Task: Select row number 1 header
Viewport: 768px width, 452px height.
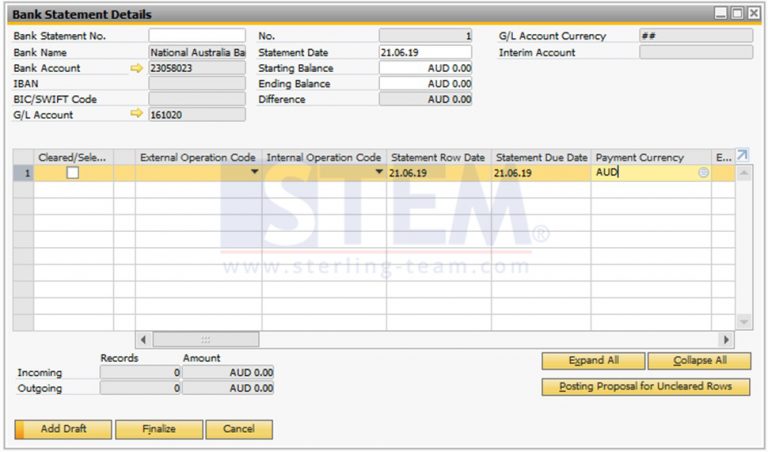Action: pyautogui.click(x=24, y=173)
